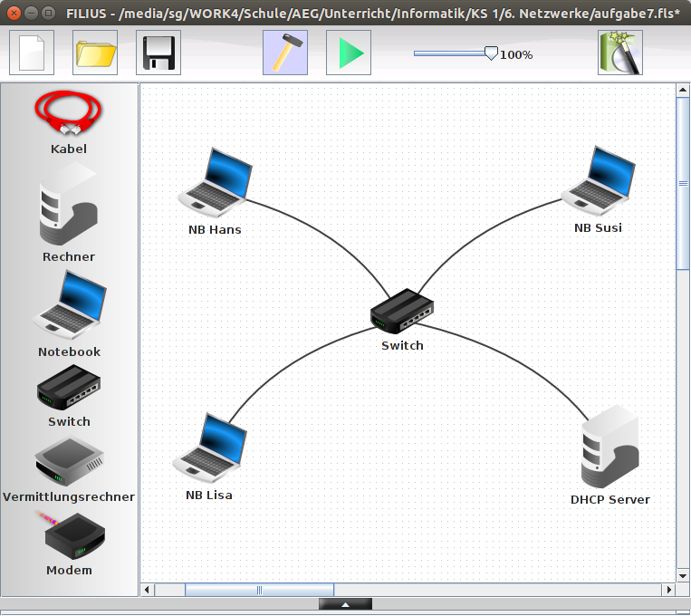
Task: Select the DHCP Server node
Action: tap(609, 448)
